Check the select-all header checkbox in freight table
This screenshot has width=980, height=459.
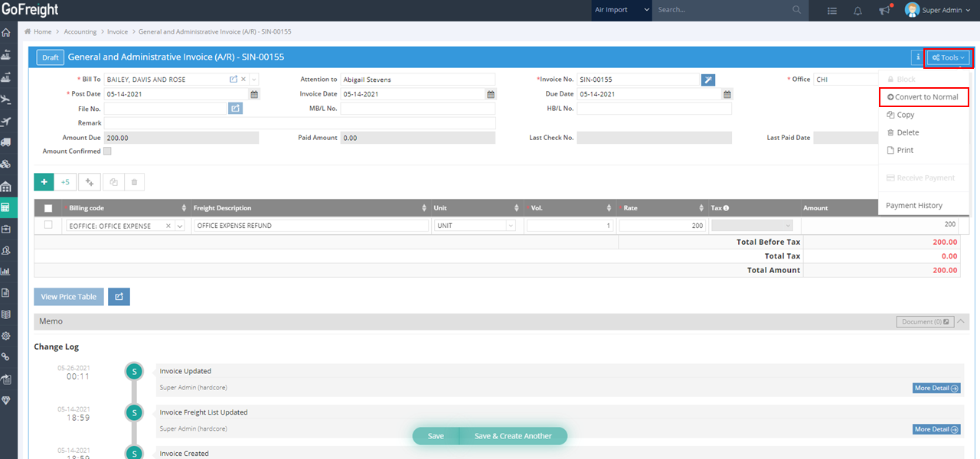tap(48, 208)
